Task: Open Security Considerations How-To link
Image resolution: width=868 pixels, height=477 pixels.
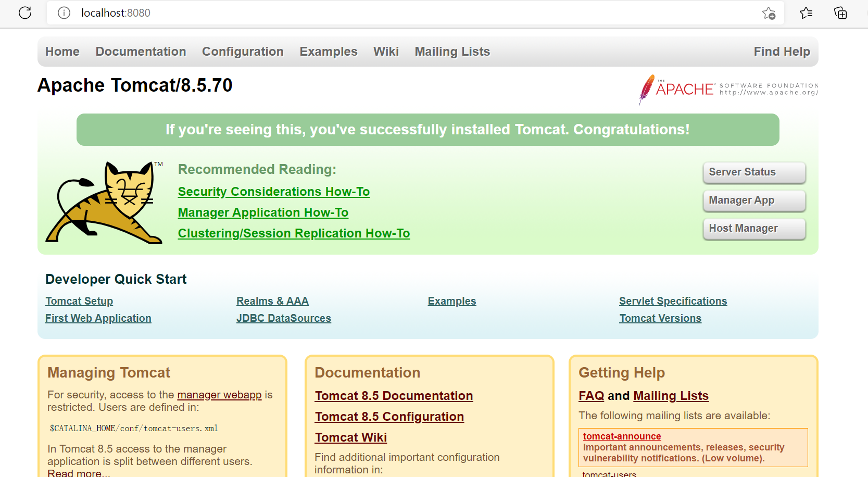Action: [274, 192]
